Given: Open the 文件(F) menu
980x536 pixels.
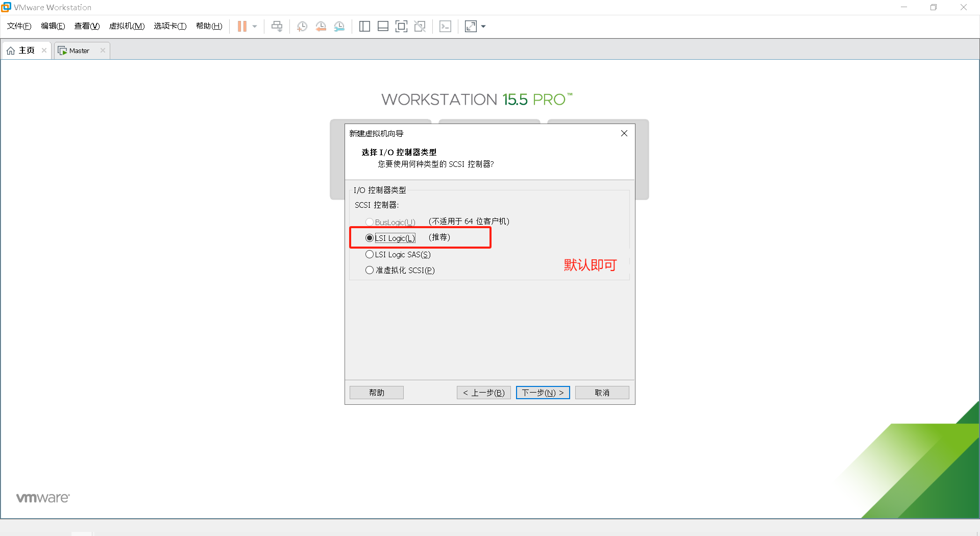Looking at the screenshot, I should pos(19,26).
